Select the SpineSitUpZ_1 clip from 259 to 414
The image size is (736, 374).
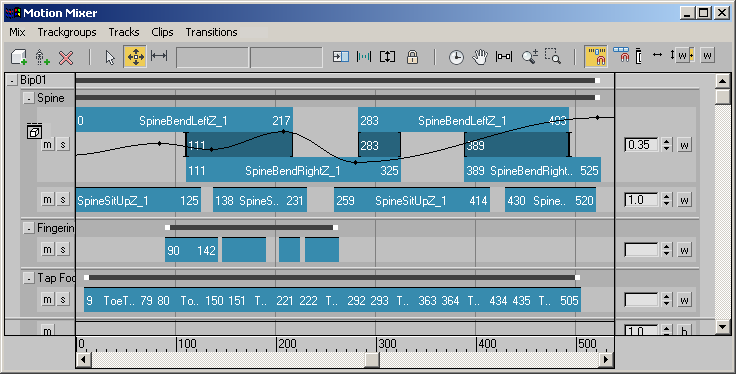coord(412,200)
